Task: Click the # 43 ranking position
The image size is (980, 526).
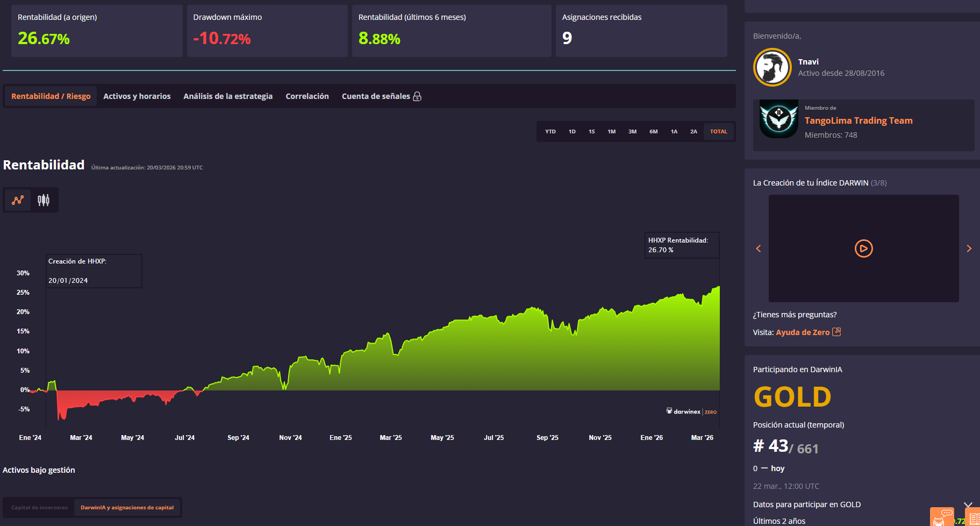Action: coord(771,446)
